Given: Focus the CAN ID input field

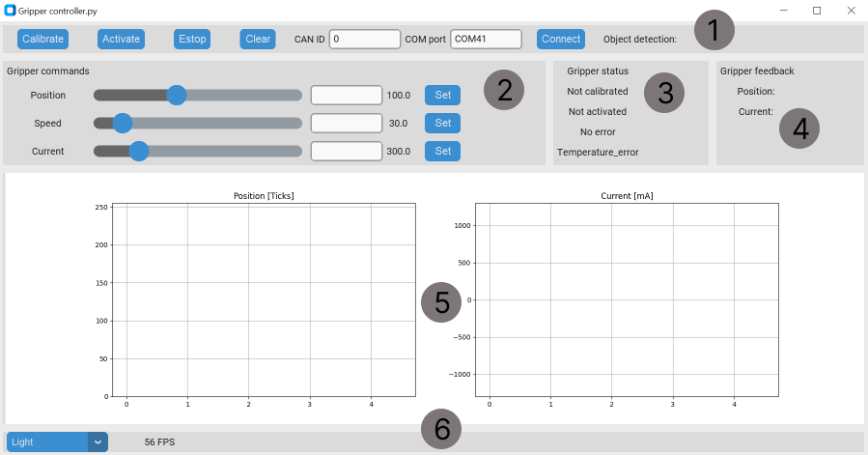Looking at the screenshot, I should (365, 39).
